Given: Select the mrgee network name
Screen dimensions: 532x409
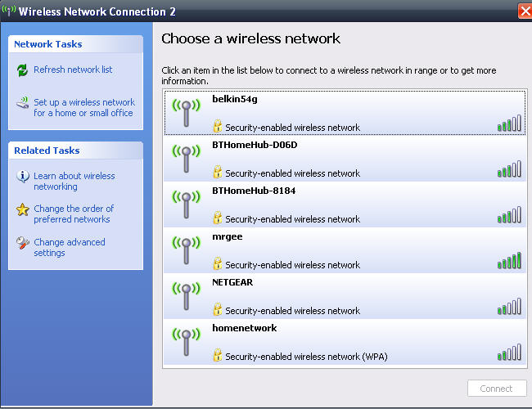Looking at the screenshot, I should click(x=228, y=236).
